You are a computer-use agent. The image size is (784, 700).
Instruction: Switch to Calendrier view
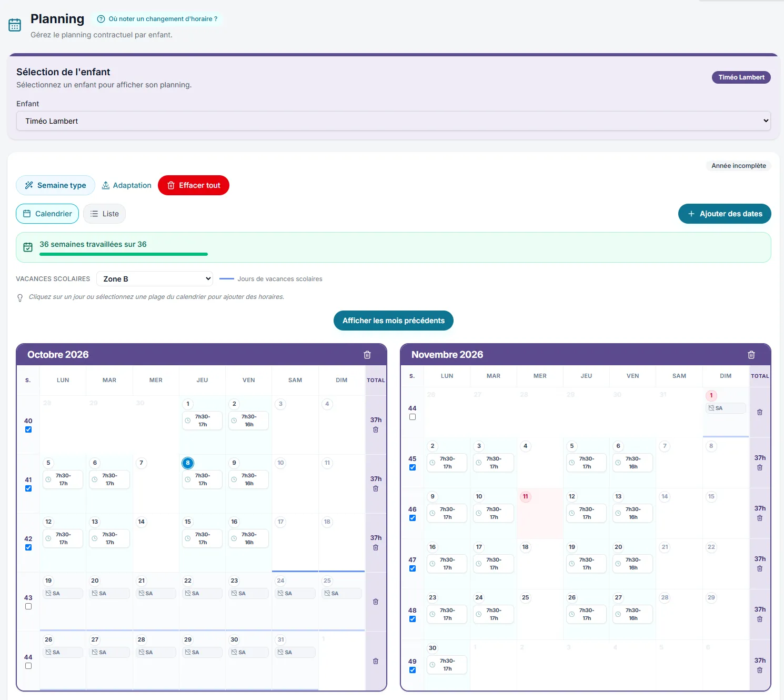(47, 214)
